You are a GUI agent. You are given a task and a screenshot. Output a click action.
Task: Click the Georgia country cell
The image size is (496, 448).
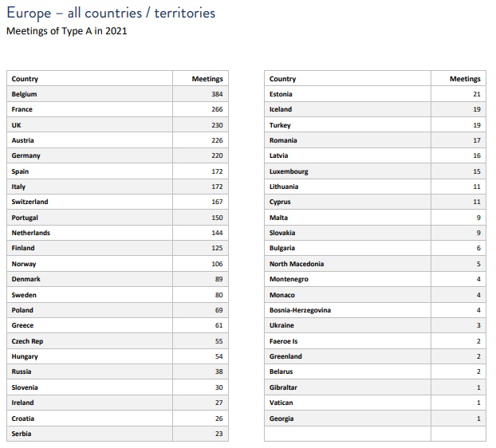(281, 419)
